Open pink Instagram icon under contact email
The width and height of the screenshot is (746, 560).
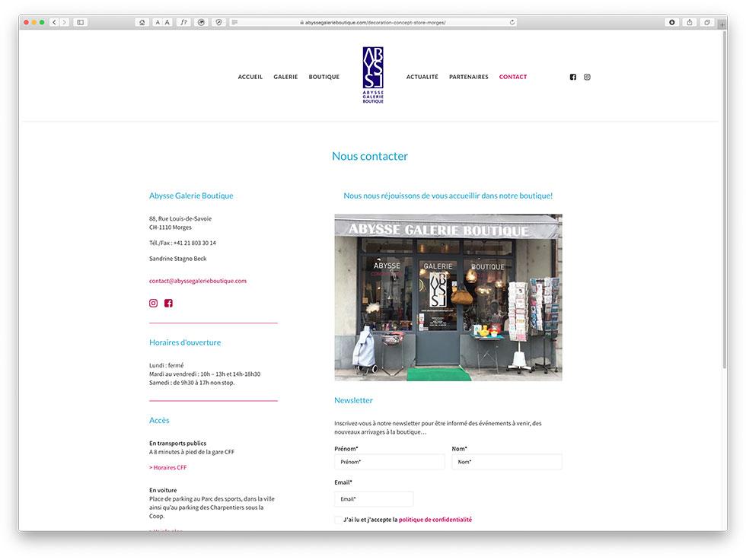[x=153, y=304]
